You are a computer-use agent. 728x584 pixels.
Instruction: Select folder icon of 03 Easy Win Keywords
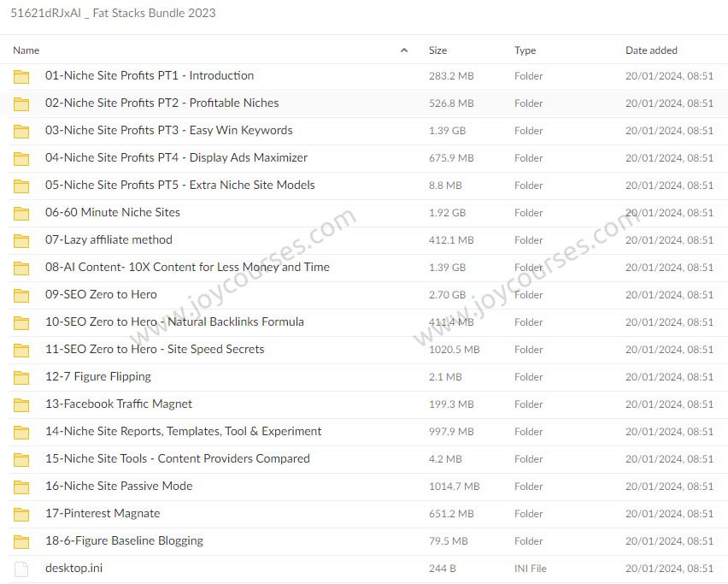click(x=21, y=131)
